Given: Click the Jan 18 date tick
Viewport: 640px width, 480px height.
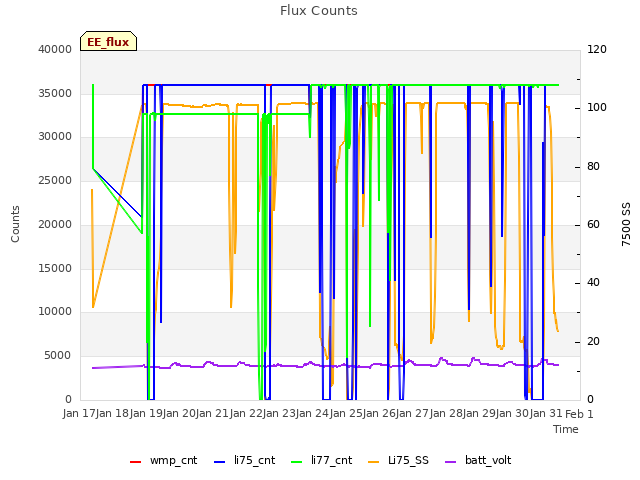Looking at the screenshot, I should pos(112,413).
